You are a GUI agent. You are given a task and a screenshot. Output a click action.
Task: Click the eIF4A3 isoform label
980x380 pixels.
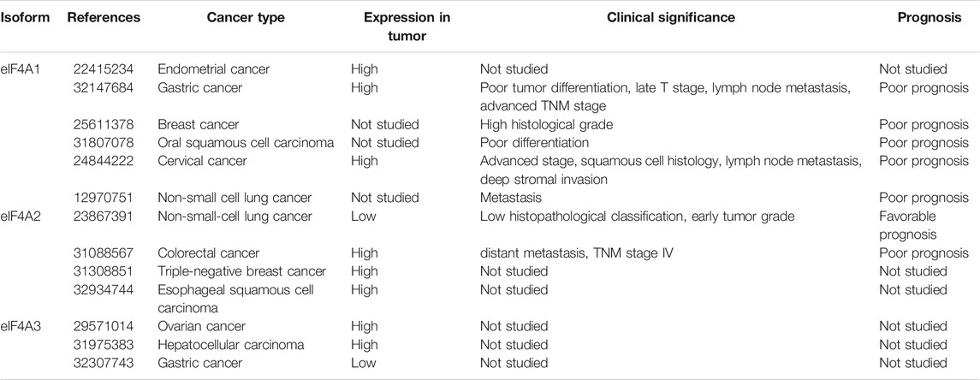point(21,326)
